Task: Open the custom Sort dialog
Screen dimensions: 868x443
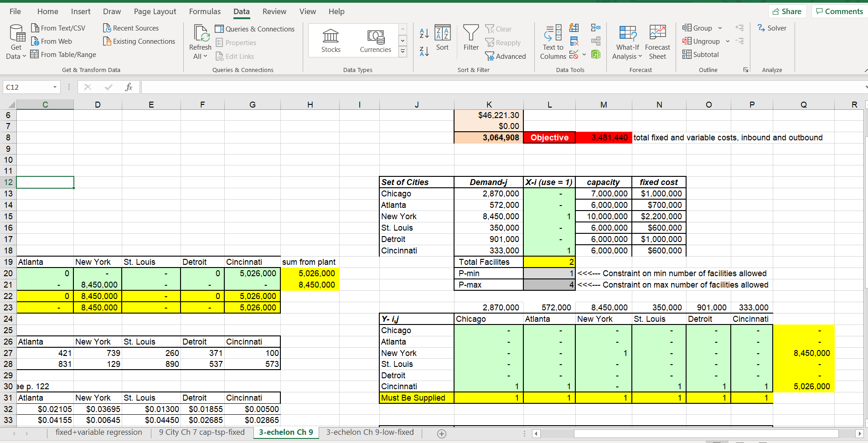Action: 442,38
